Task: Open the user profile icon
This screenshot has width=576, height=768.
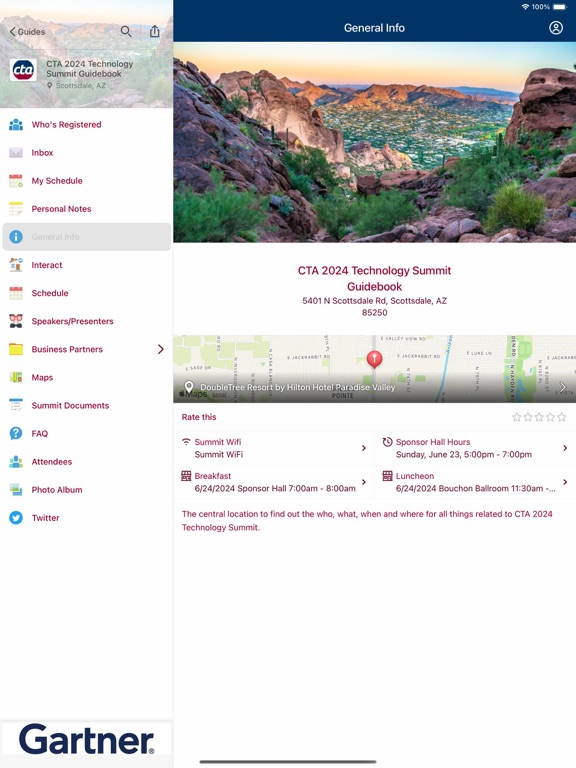Action: (x=556, y=28)
